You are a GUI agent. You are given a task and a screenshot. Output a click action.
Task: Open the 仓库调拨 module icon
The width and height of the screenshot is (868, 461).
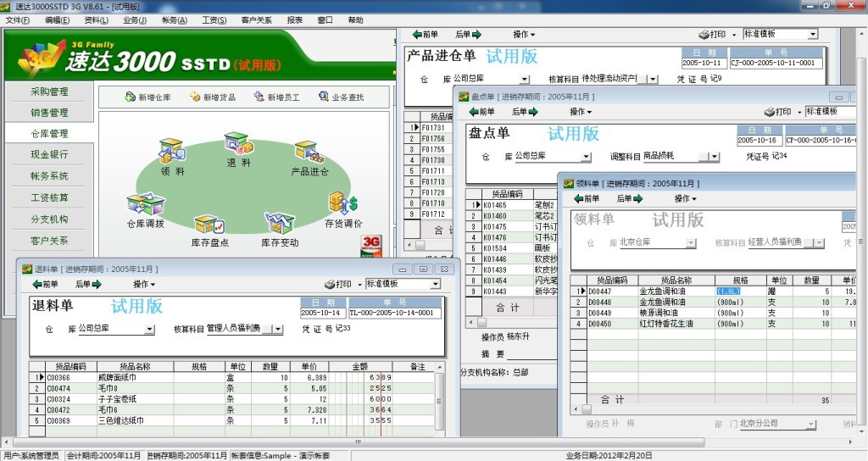tap(146, 203)
